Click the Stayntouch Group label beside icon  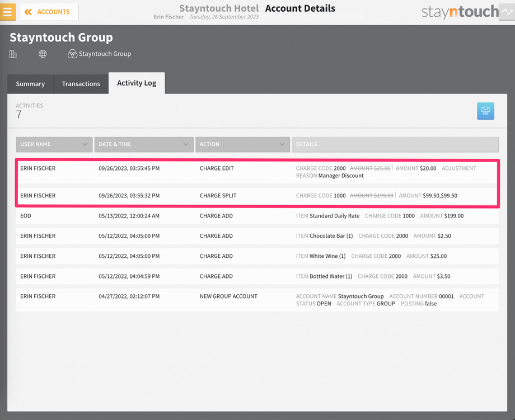click(105, 54)
